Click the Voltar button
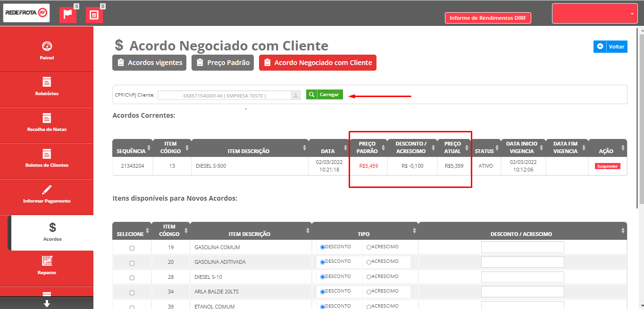Viewport: 644px width, 309px height. [611, 47]
